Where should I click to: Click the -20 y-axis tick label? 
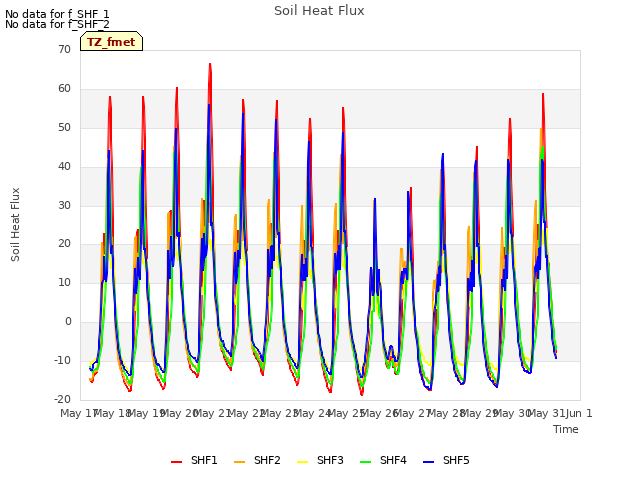tap(62, 399)
